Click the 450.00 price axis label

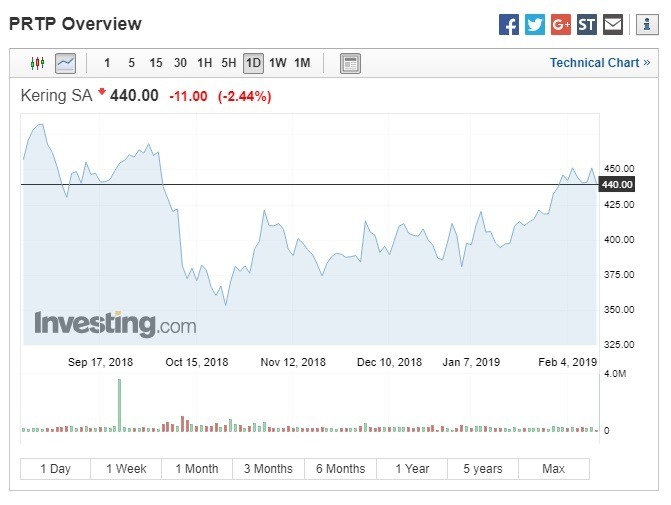coord(619,169)
